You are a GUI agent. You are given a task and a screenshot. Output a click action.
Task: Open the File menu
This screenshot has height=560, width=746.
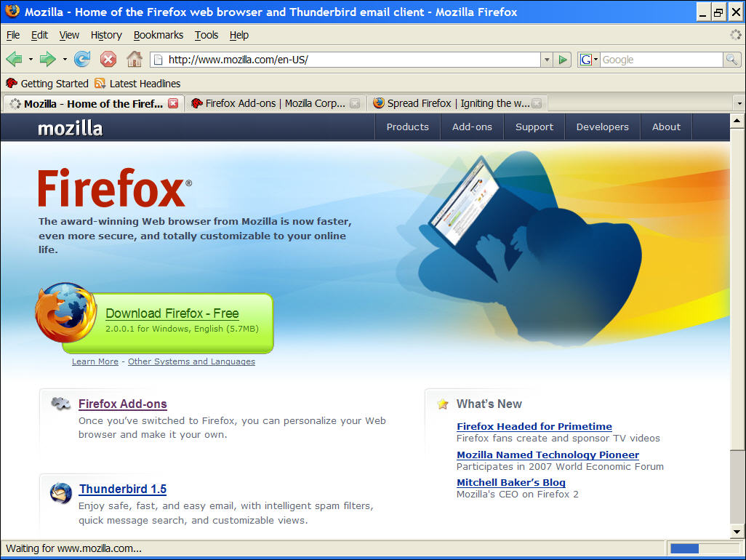13,35
